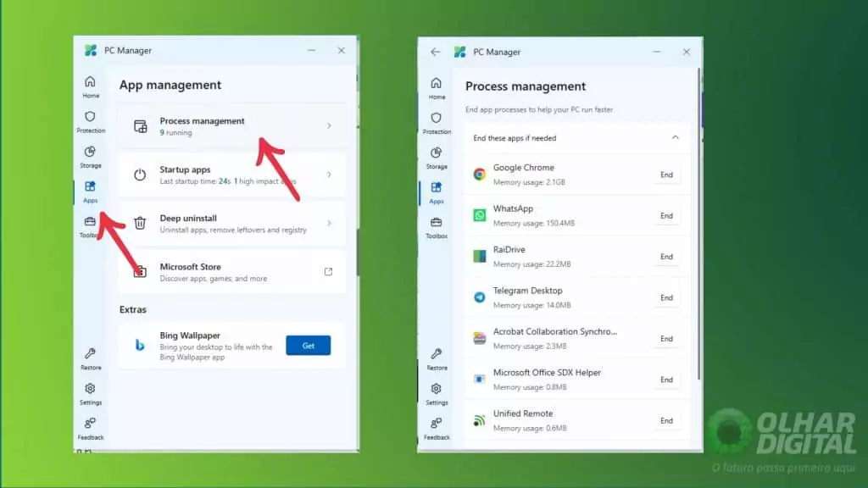This screenshot has height=488, width=868.
Task: Click the Process management list icon
Action: (140, 126)
